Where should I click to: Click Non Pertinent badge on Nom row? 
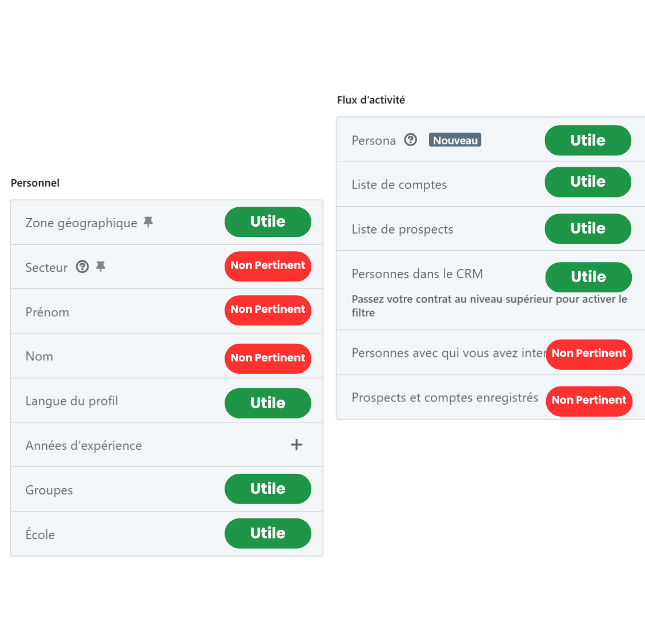tap(267, 358)
